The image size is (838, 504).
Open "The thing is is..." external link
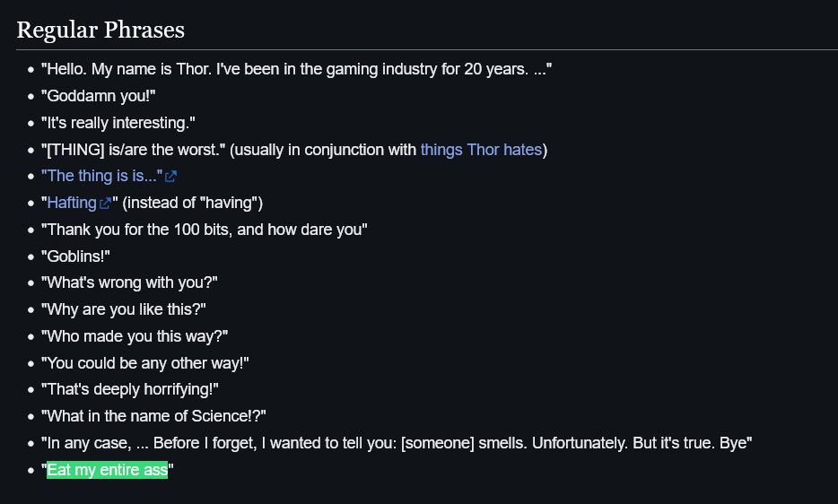pos(102,176)
